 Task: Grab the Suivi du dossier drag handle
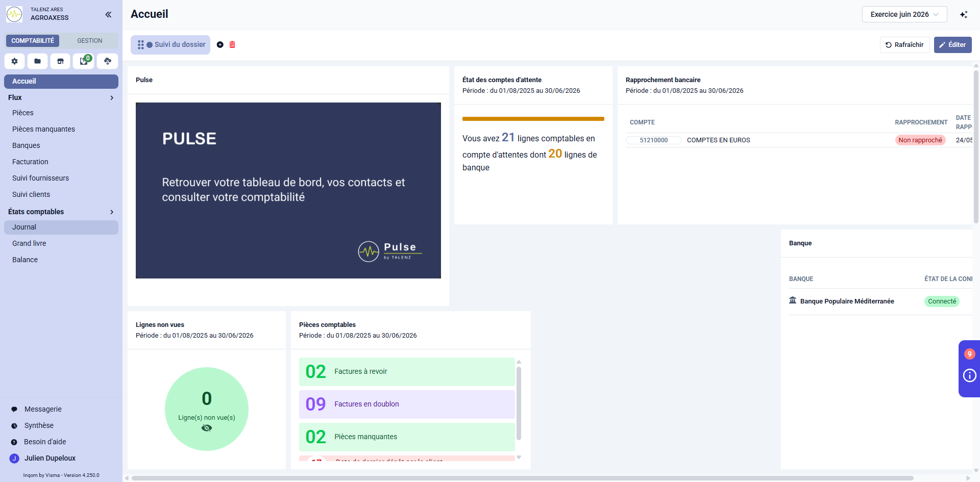click(141, 45)
